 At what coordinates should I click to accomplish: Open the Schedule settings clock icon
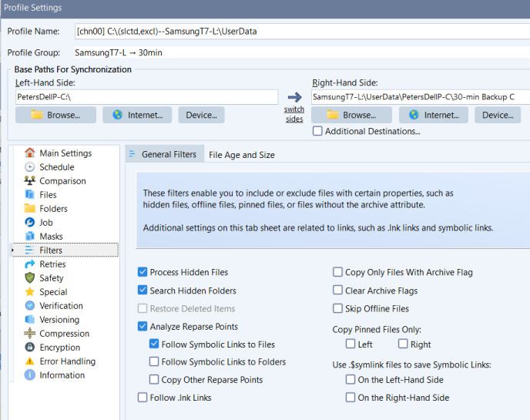[x=30, y=167]
